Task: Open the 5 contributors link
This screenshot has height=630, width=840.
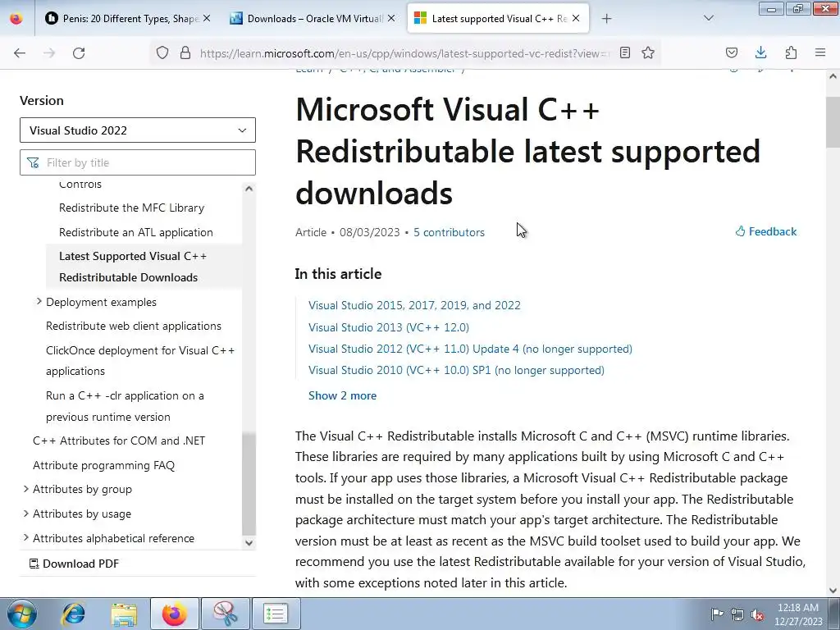Action: [x=449, y=232]
